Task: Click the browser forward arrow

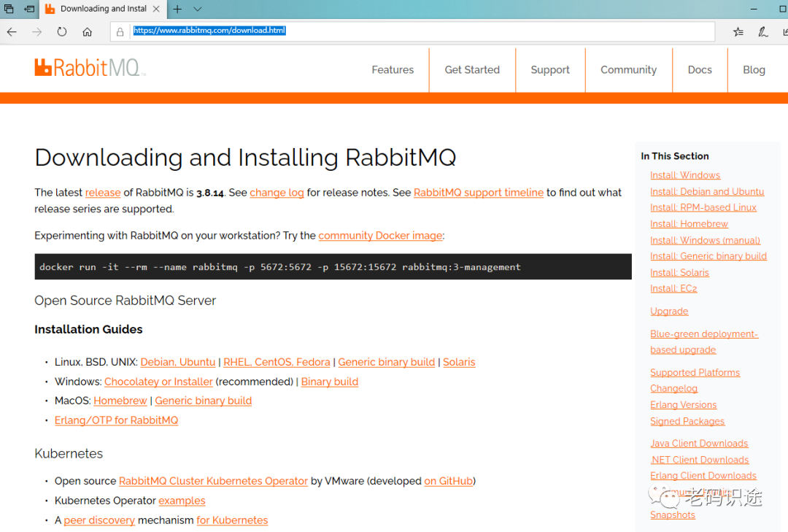Action: pyautogui.click(x=36, y=31)
